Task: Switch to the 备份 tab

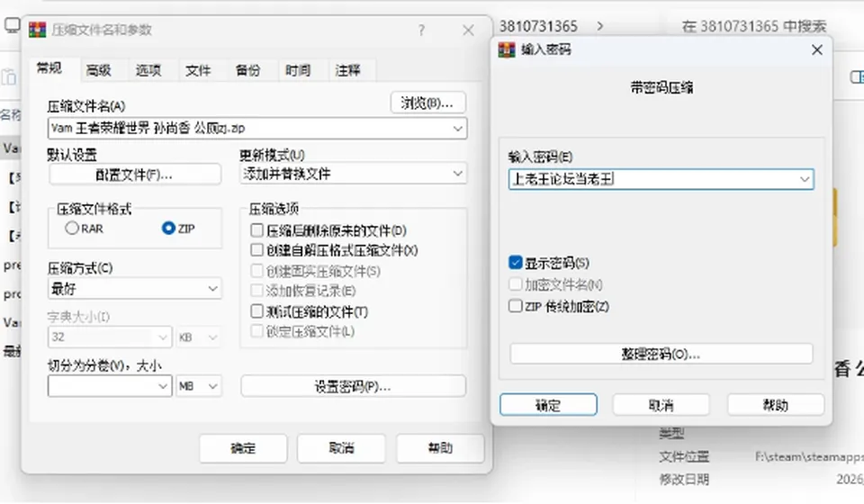Action: (x=248, y=70)
